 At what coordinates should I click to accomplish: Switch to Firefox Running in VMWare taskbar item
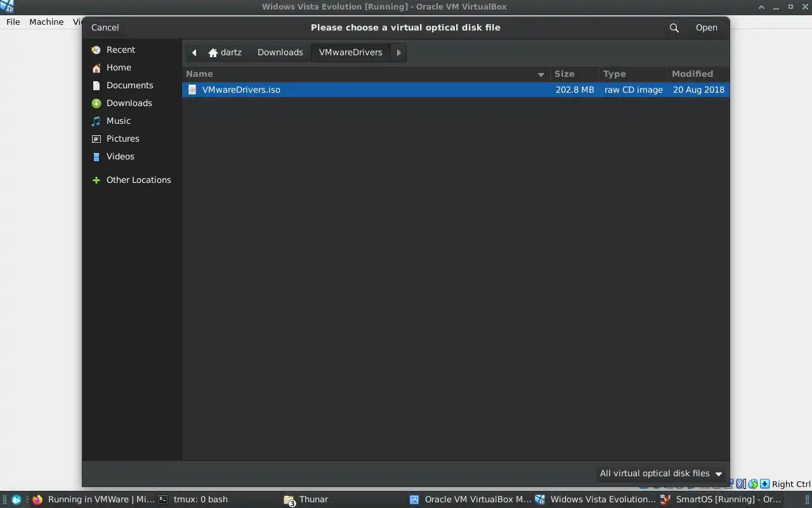coord(93,499)
